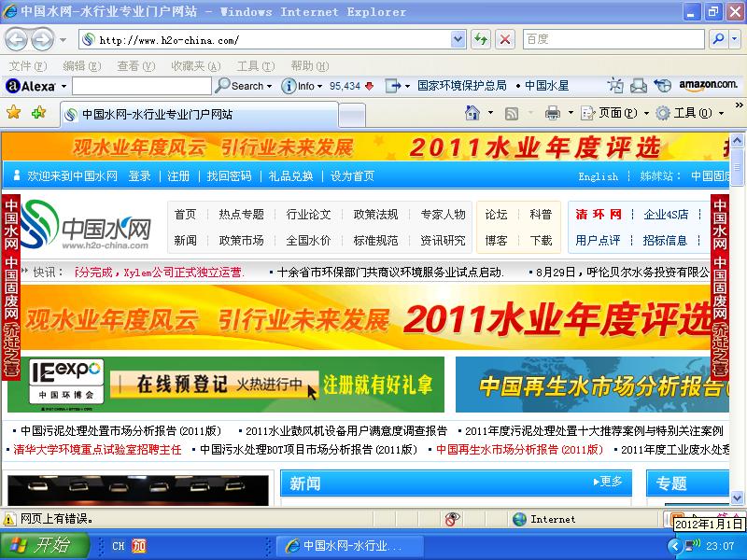Click the Alexa Info icon

(289, 86)
